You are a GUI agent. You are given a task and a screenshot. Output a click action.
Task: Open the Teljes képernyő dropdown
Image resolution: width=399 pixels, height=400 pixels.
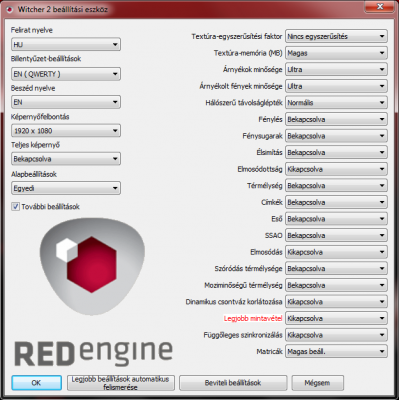pyautogui.click(x=66, y=159)
